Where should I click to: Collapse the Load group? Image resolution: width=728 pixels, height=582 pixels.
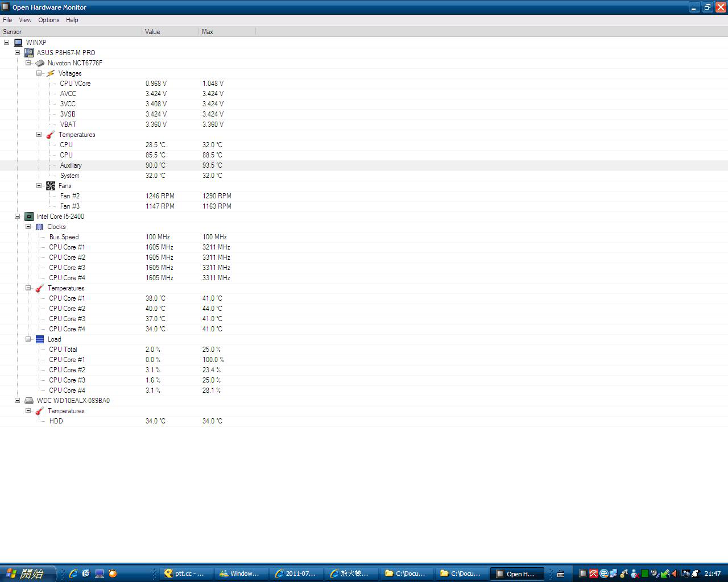tap(28, 339)
